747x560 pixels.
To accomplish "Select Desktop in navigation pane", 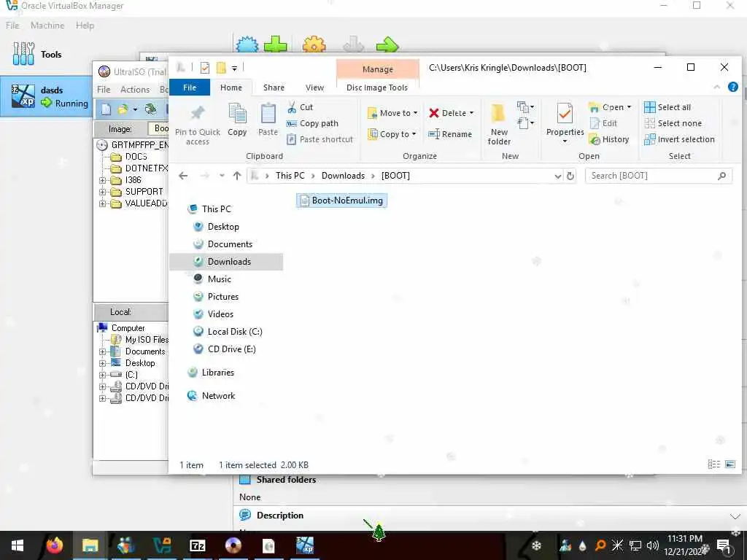I will tap(223, 227).
